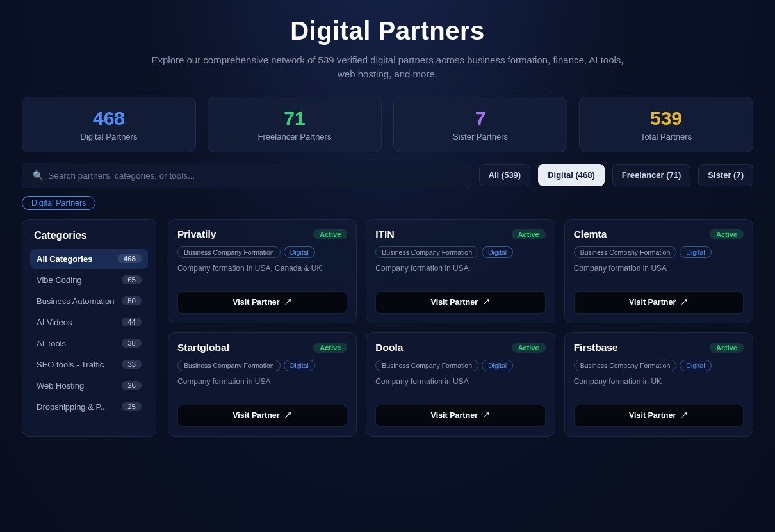Click the 71 Freelancer Partners stat card

pyautogui.click(x=295, y=125)
